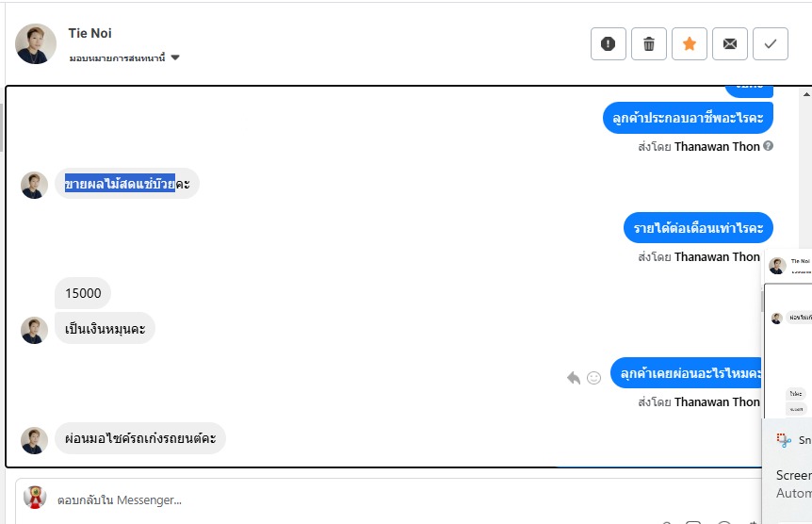Screen dimensions: 812x524
Task: Click the envelope mark-unread icon
Action: [730, 43]
